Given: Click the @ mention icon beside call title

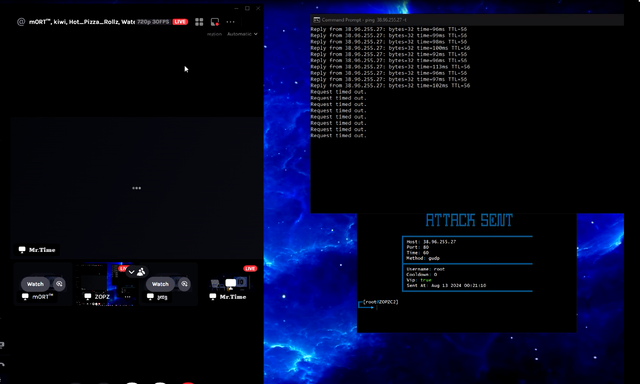Looking at the screenshot, I should (21, 22).
